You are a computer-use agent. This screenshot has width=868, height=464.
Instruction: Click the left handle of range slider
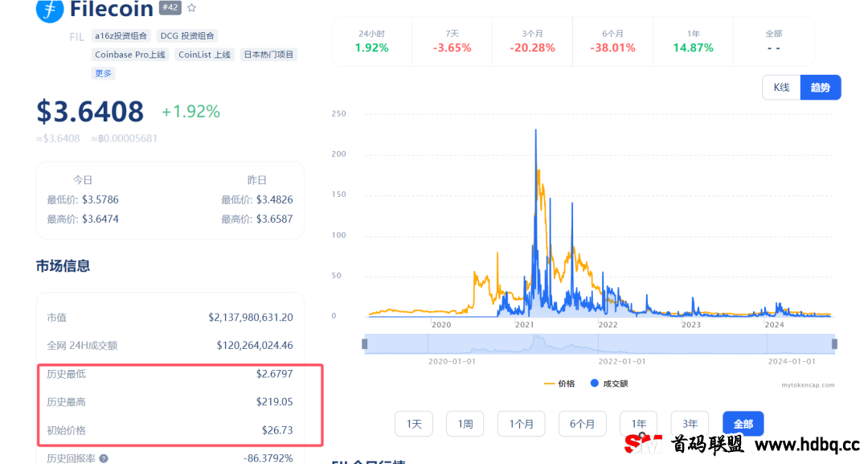pos(364,344)
